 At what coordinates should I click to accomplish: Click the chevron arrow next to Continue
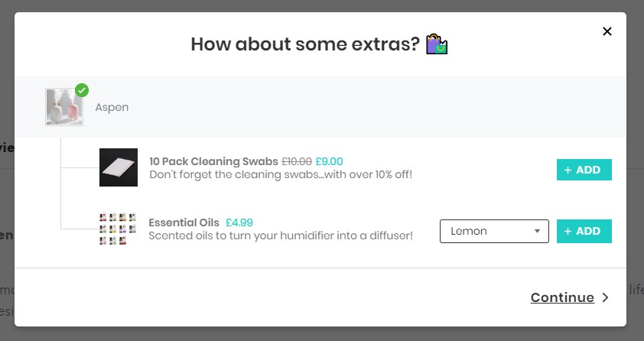click(x=606, y=297)
